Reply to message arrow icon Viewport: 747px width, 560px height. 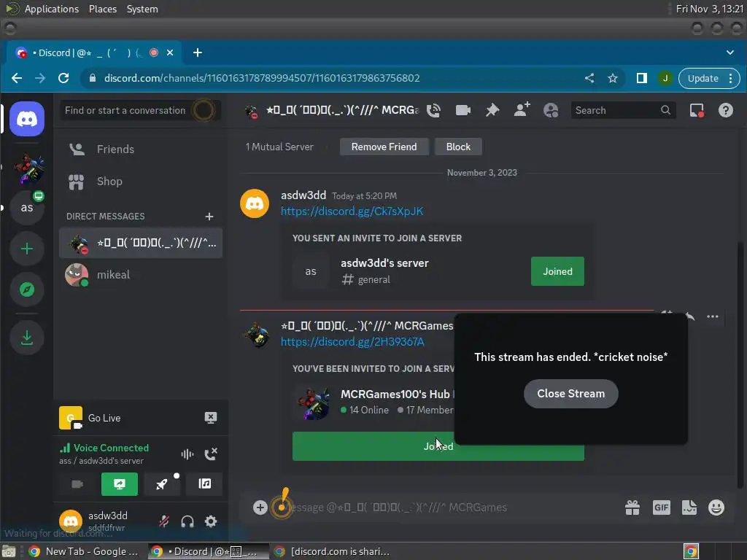tap(690, 316)
